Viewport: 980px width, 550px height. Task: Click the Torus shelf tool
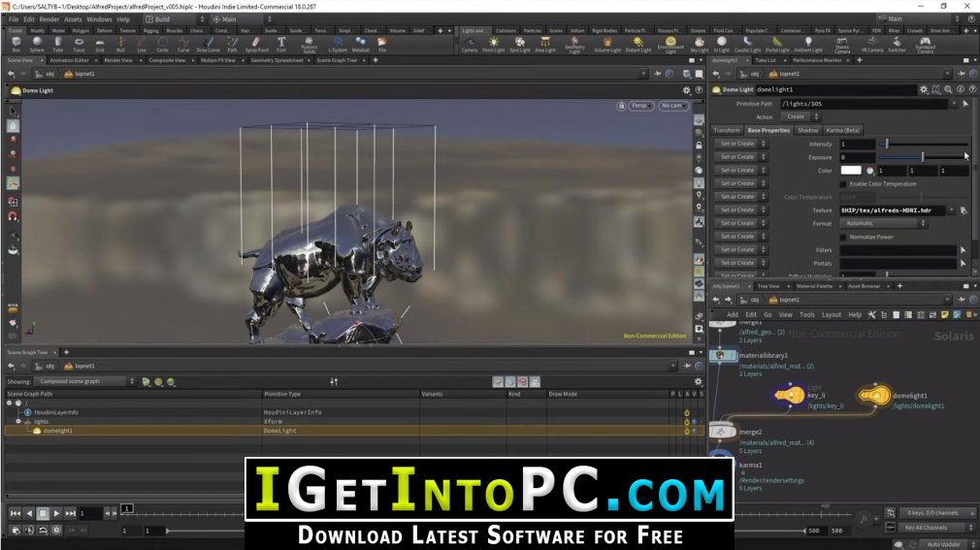point(79,44)
